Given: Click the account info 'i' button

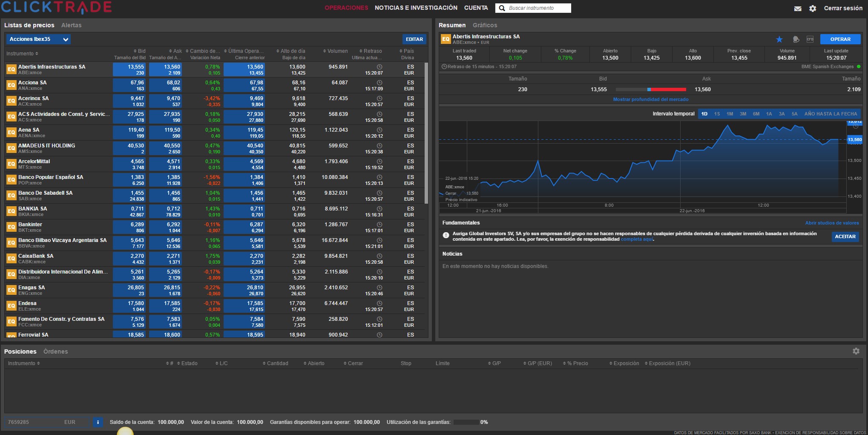Looking at the screenshot, I should point(98,422).
